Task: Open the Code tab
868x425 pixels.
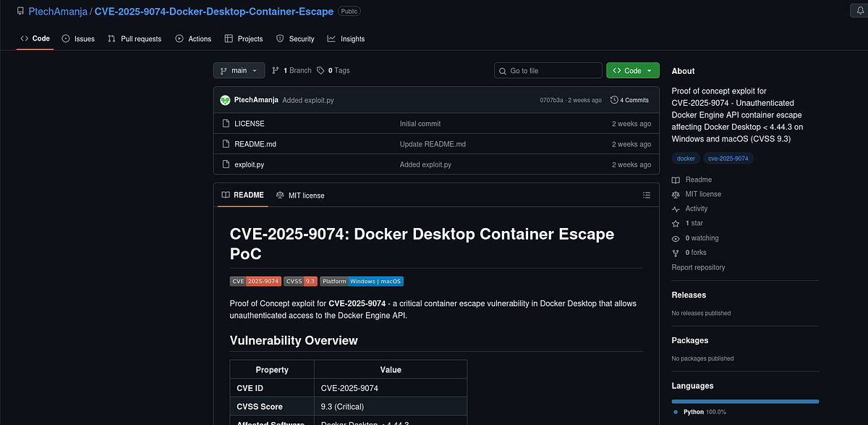Action: click(35, 38)
